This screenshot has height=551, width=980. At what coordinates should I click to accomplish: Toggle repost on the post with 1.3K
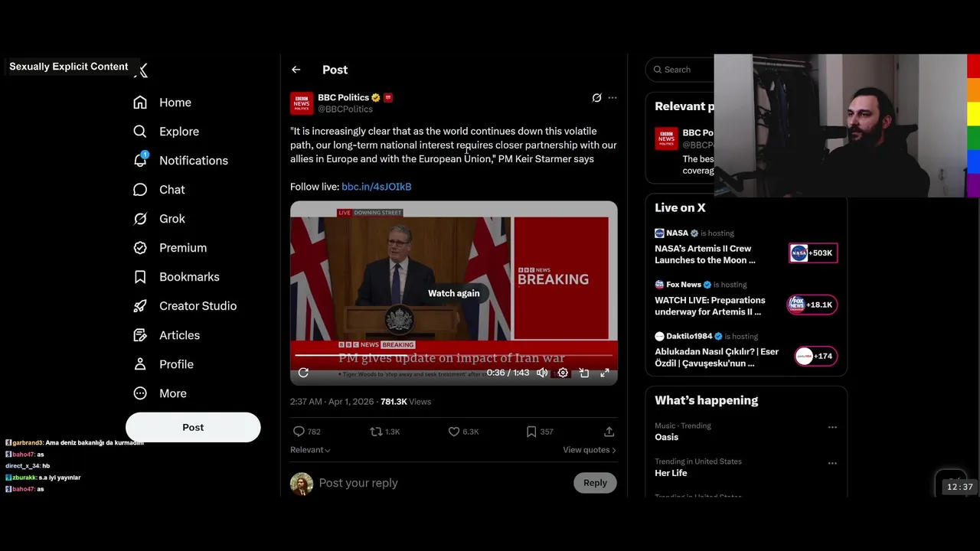pos(376,432)
